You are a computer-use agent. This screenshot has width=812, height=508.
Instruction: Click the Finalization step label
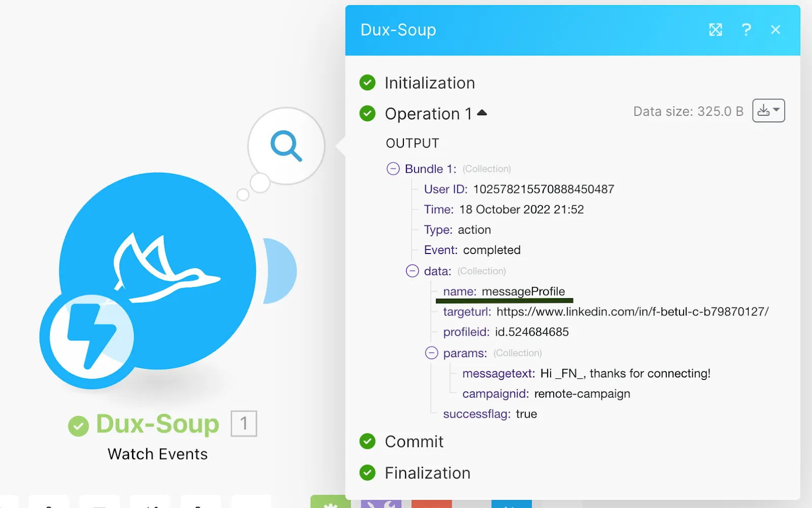tap(427, 473)
